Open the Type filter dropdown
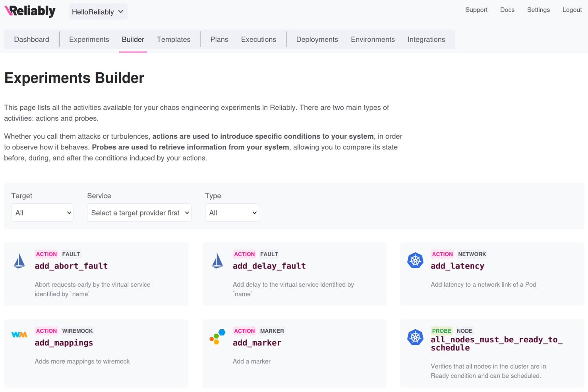Viewport: 588px width, 392px height. click(232, 213)
